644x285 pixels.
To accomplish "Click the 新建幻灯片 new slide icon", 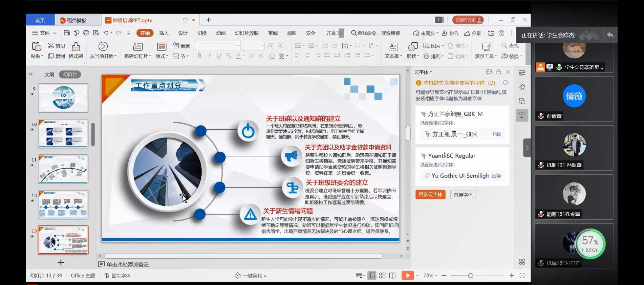I will (x=137, y=46).
